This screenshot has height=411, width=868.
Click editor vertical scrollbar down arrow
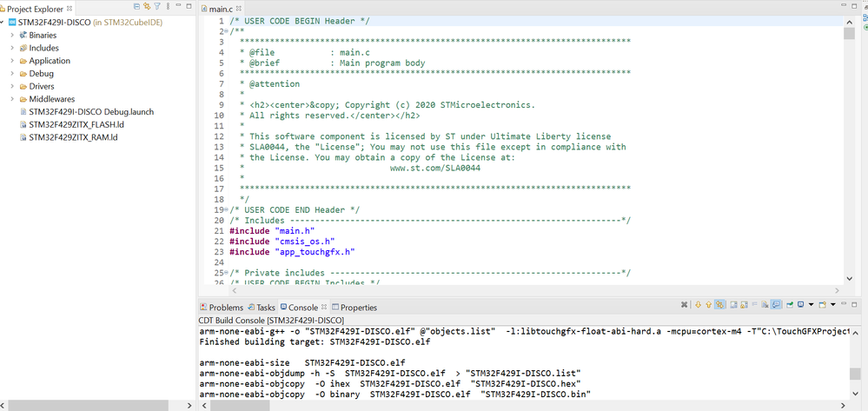849,279
